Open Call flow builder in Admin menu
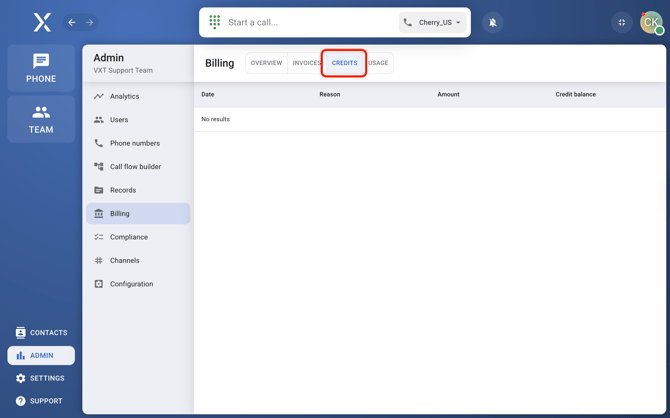The height and width of the screenshot is (418, 670). 138,167
